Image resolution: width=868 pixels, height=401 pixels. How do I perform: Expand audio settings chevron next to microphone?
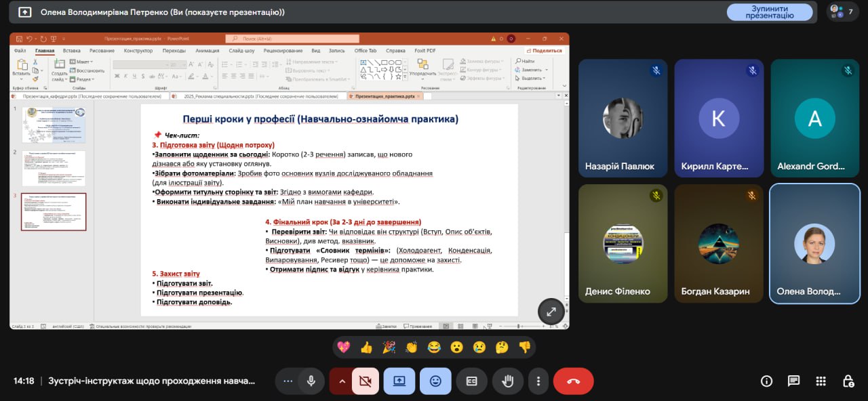tap(288, 381)
